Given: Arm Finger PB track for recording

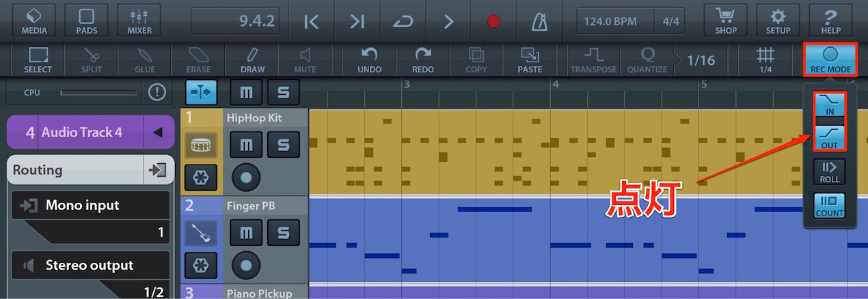Looking at the screenshot, I should pos(246,266).
